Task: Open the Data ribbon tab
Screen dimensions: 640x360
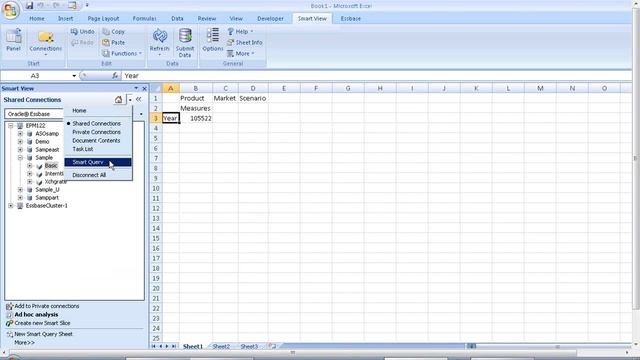Action: (x=177, y=18)
